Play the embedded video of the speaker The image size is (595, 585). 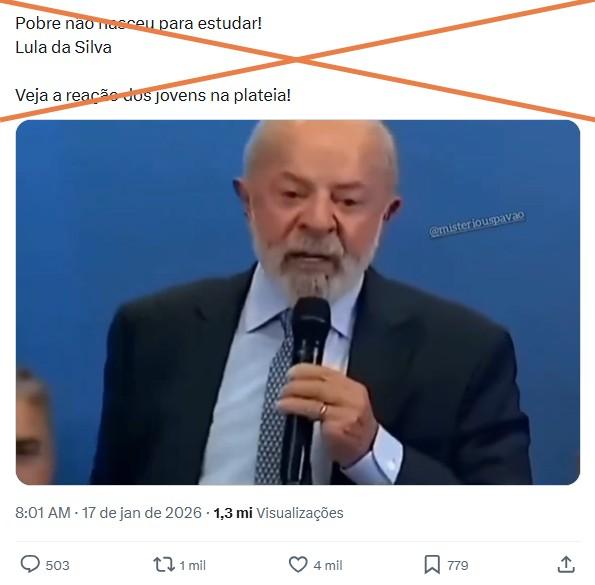[298, 302]
